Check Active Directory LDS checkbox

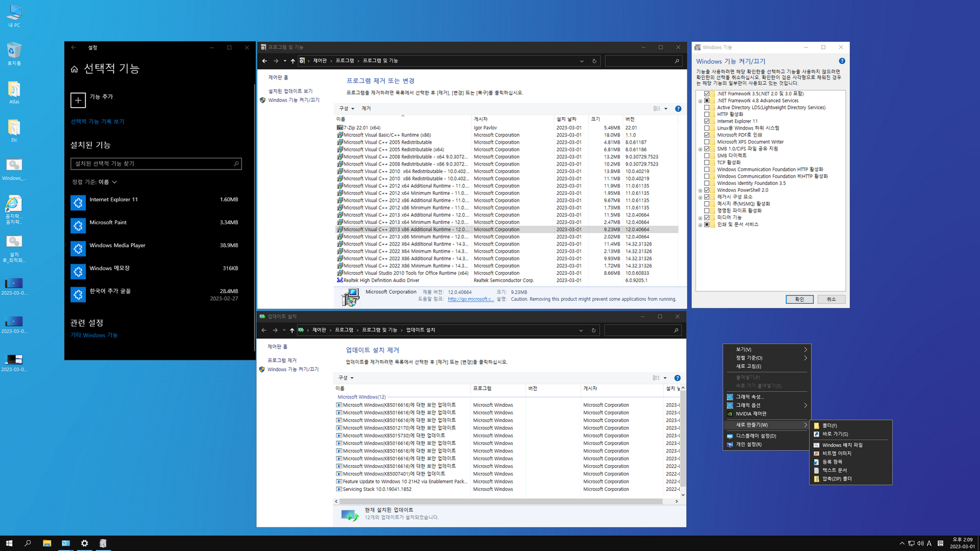(x=707, y=108)
